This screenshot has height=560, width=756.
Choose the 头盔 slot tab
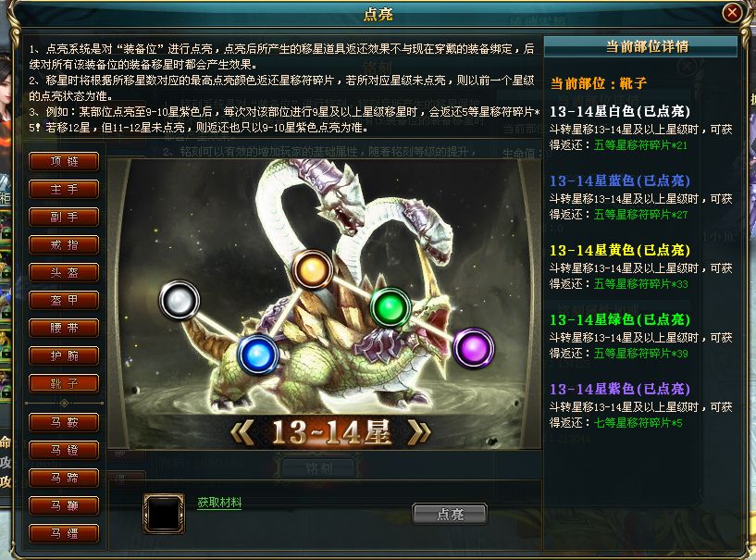[64, 272]
